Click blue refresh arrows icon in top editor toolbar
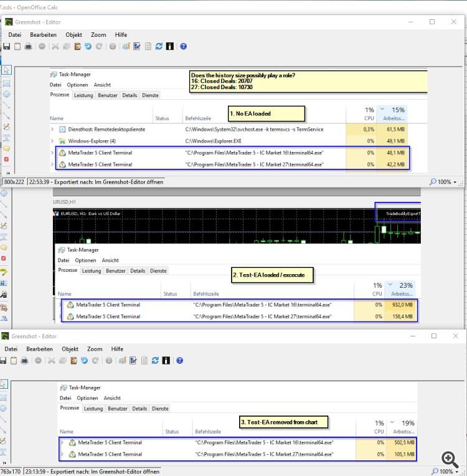The height and width of the screenshot is (476, 467). point(159,47)
